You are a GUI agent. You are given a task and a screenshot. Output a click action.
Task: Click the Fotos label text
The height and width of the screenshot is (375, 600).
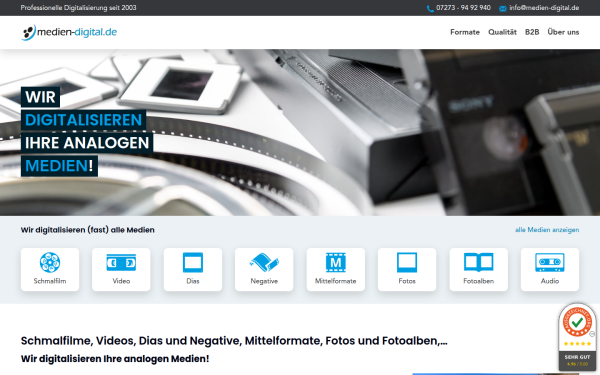point(407,281)
